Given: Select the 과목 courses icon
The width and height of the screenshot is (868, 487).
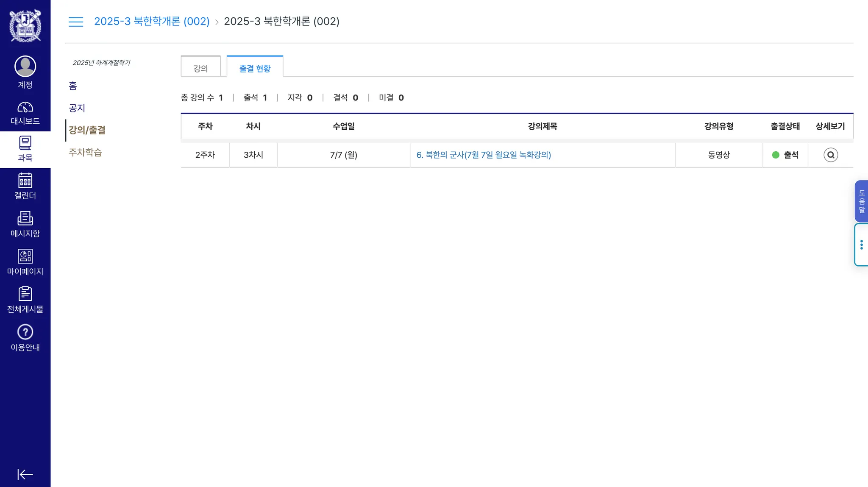Looking at the screenshot, I should coord(25,143).
